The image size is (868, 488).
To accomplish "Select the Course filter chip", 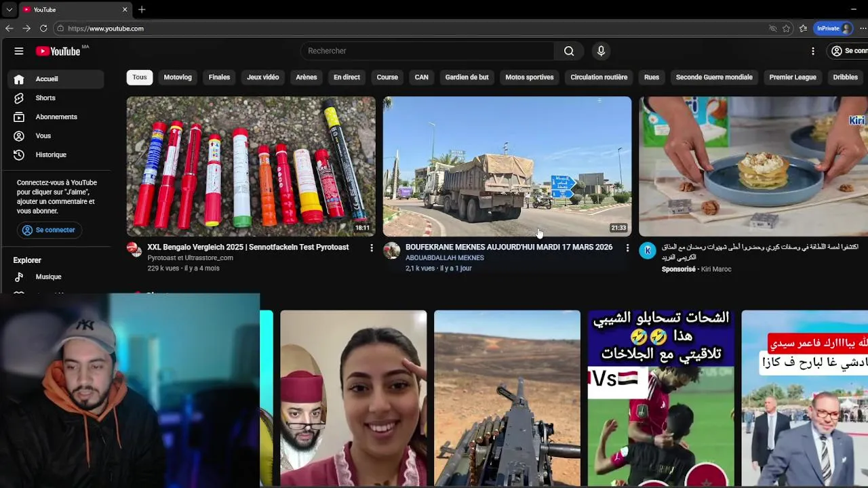I will [x=387, y=77].
